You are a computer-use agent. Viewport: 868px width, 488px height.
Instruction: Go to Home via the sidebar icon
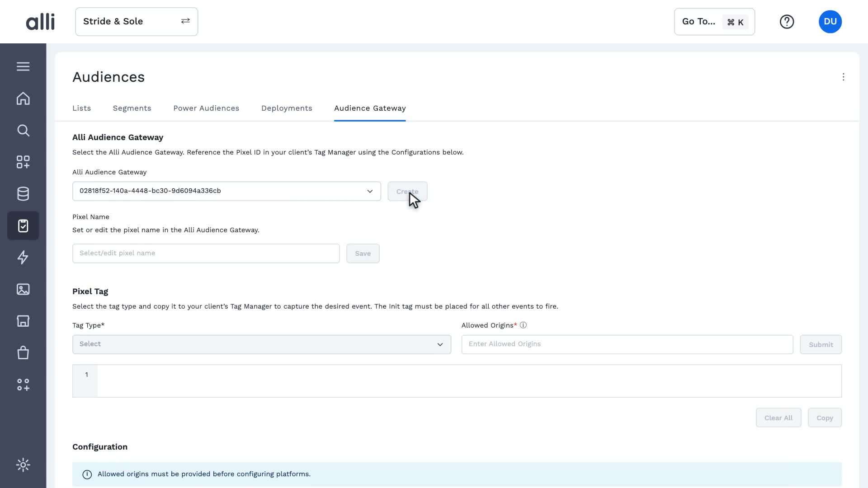23,99
